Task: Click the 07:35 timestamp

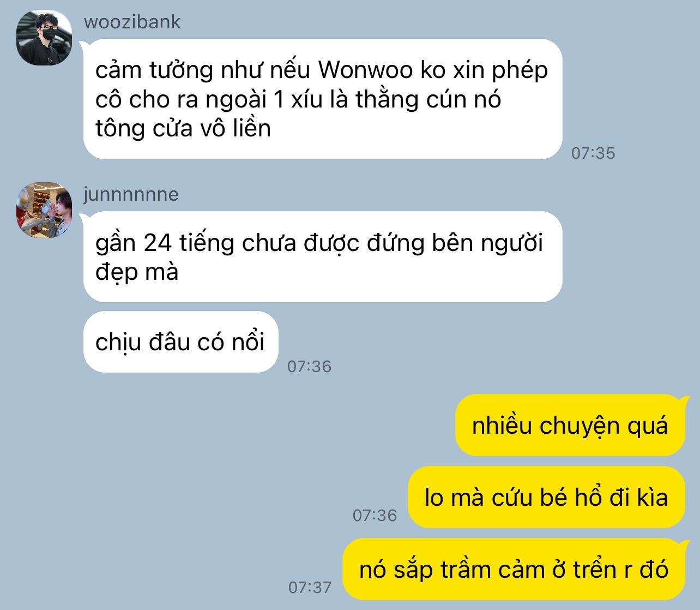Action: tap(593, 153)
